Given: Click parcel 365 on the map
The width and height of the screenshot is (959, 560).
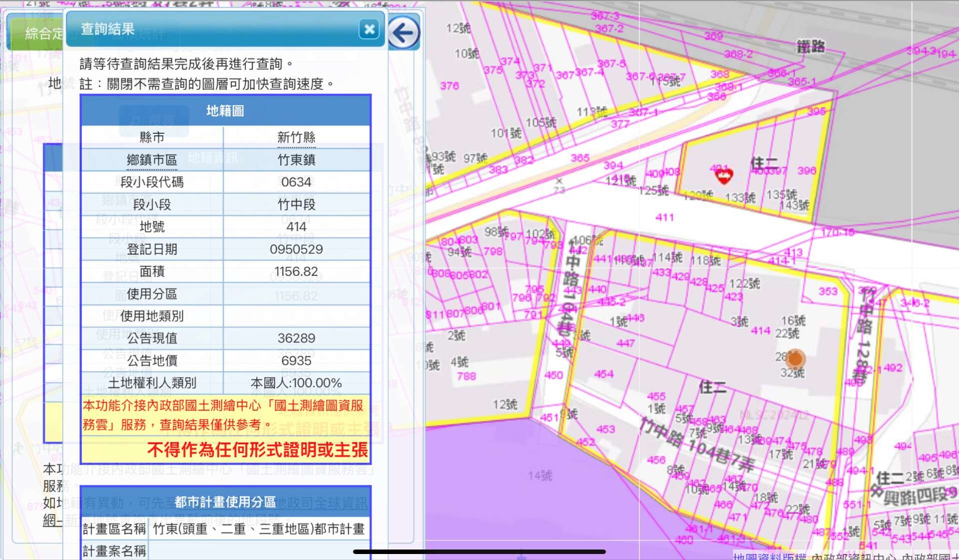Looking at the screenshot, I should [x=580, y=158].
